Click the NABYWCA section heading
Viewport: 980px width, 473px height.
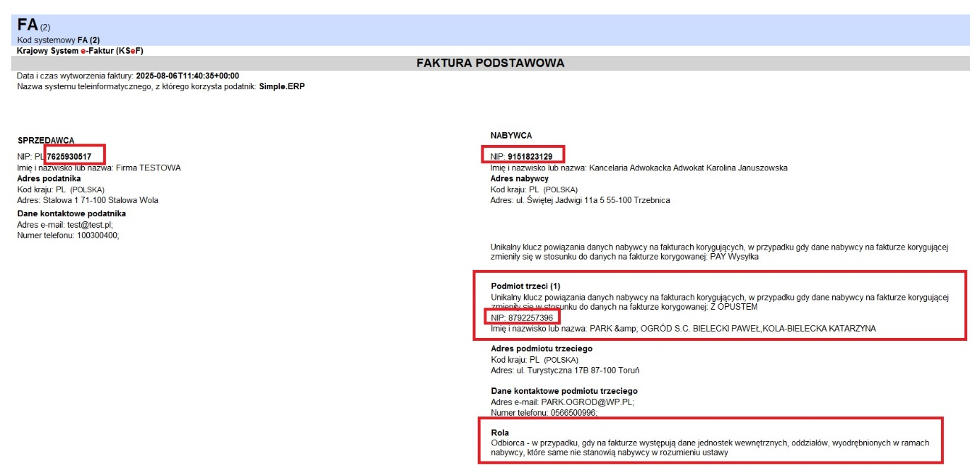tap(511, 135)
